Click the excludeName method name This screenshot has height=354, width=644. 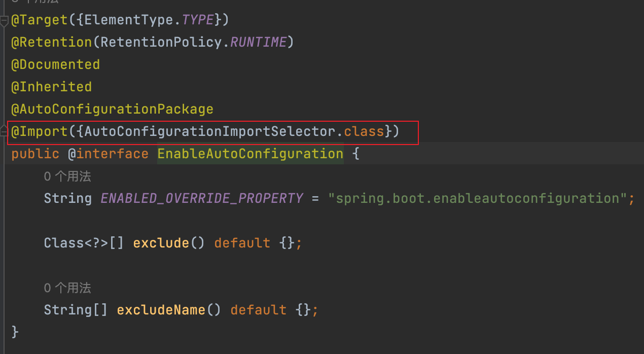(x=161, y=310)
